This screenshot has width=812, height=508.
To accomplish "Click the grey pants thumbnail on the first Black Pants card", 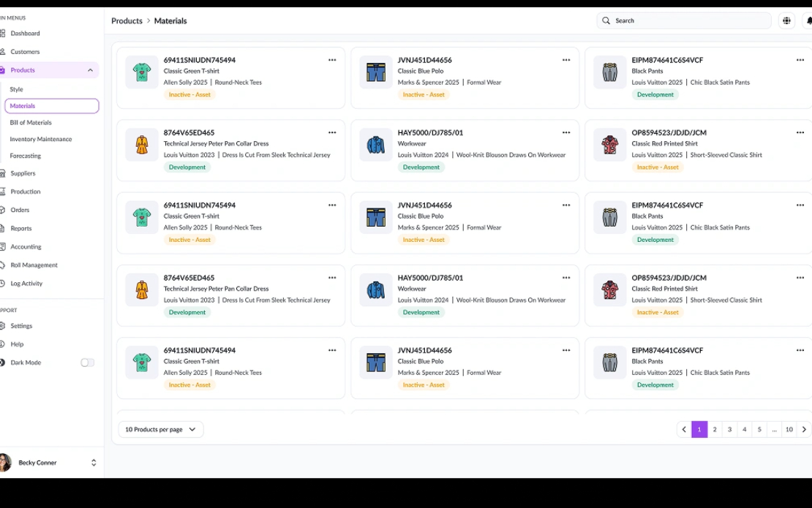I will tap(610, 72).
